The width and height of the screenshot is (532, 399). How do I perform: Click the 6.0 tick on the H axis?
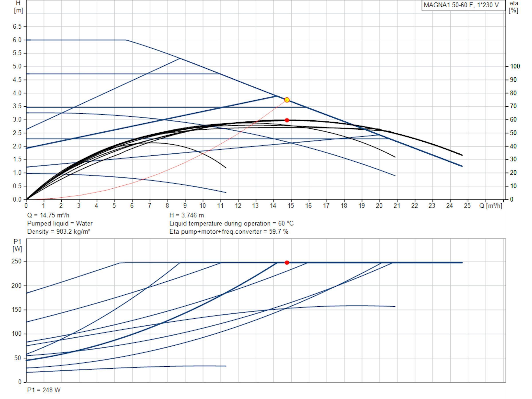click(17, 40)
